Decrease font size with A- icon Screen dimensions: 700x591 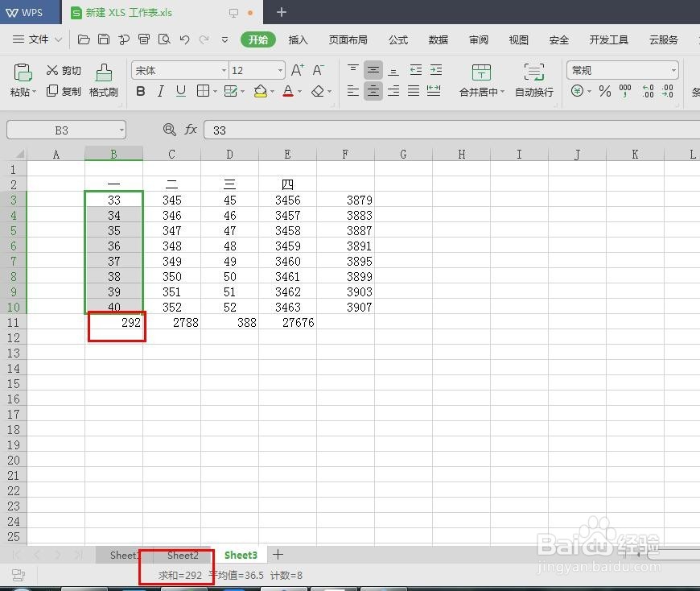tap(318, 70)
